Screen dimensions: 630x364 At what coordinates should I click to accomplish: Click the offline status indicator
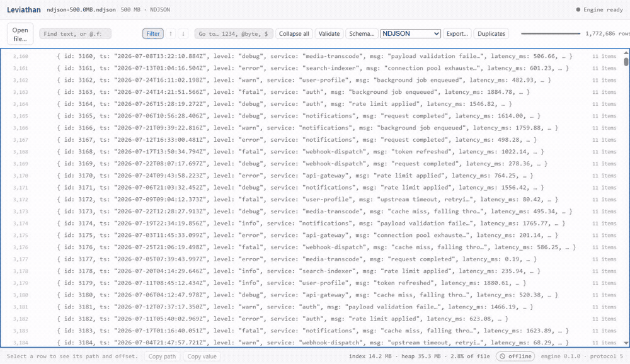[x=515, y=356]
